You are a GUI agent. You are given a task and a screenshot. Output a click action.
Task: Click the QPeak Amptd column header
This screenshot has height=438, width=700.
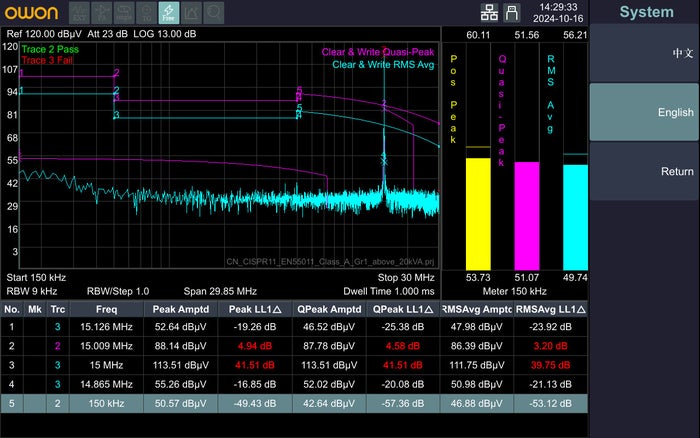pyautogui.click(x=329, y=309)
